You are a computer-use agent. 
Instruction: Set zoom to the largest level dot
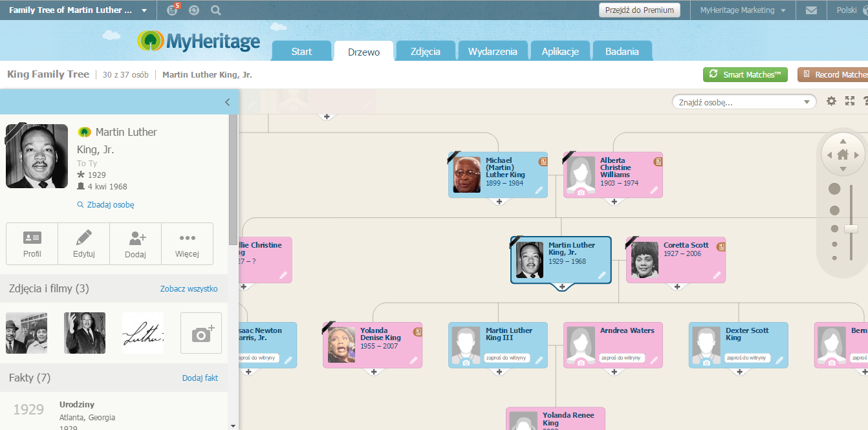834,189
